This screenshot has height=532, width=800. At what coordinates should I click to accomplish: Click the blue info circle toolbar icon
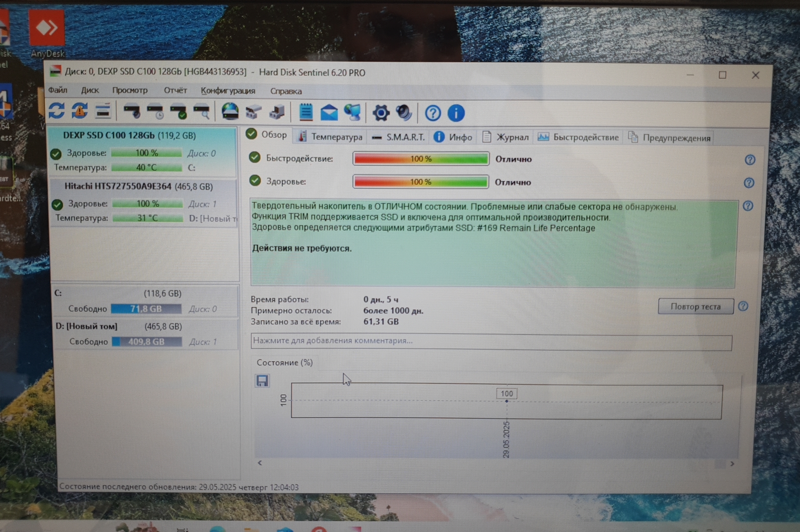point(456,113)
